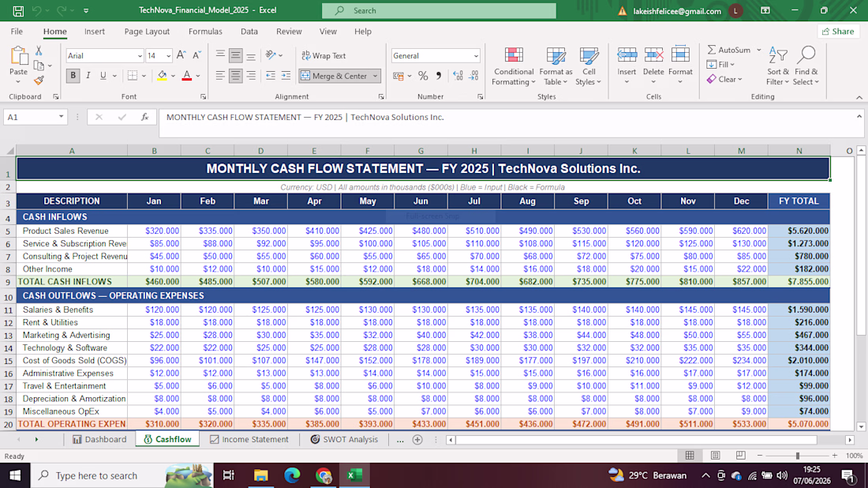The width and height of the screenshot is (868, 488).
Task: Click the Cut scissors icon
Action: [39, 51]
